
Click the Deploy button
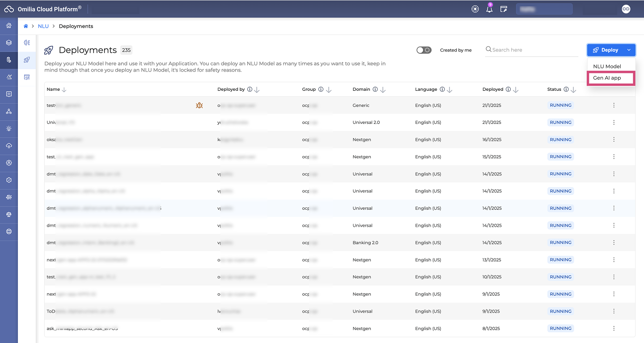click(606, 50)
